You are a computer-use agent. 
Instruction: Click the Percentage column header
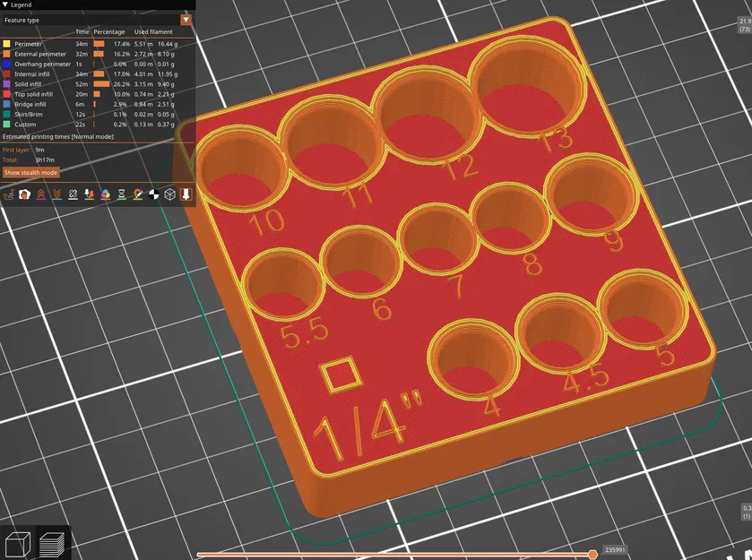pyautogui.click(x=108, y=31)
